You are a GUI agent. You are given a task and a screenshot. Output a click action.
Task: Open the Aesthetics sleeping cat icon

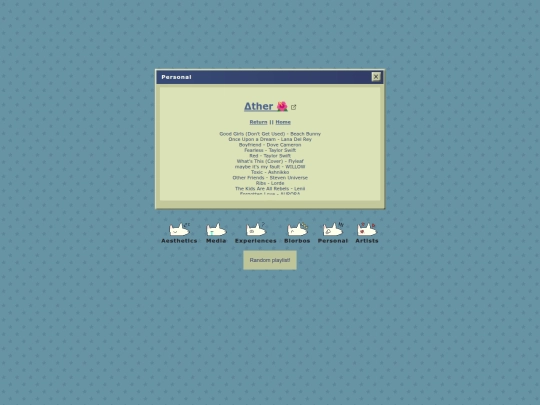point(179,230)
